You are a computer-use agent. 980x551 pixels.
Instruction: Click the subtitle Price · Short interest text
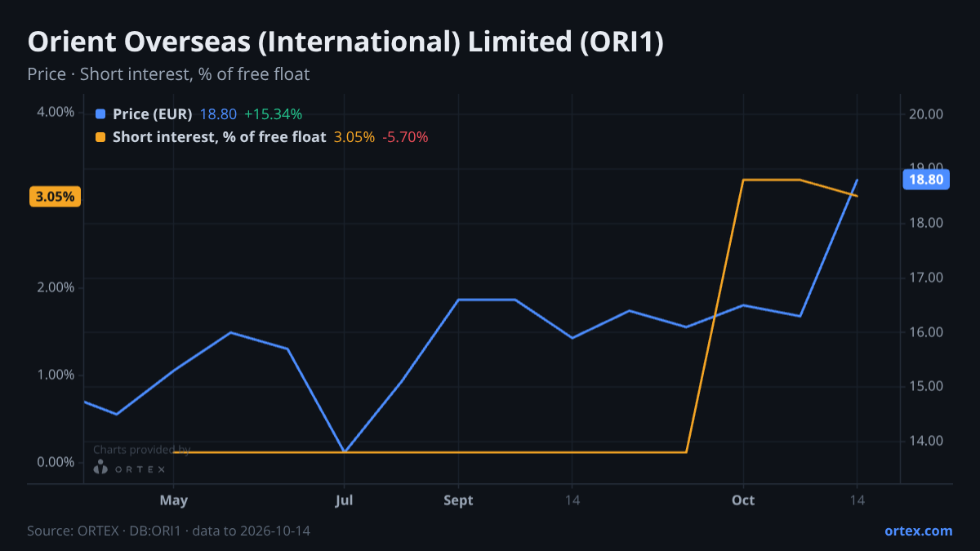pyautogui.click(x=168, y=74)
